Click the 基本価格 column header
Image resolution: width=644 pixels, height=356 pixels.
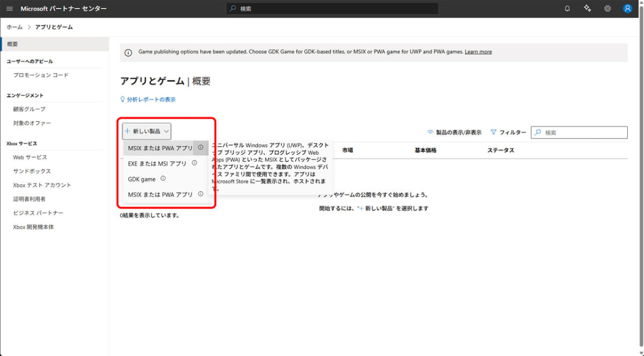coord(426,150)
